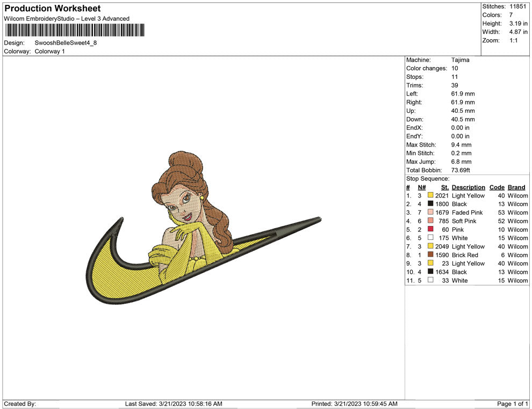Pick the Pink swatch in stop 5

pos(430,230)
